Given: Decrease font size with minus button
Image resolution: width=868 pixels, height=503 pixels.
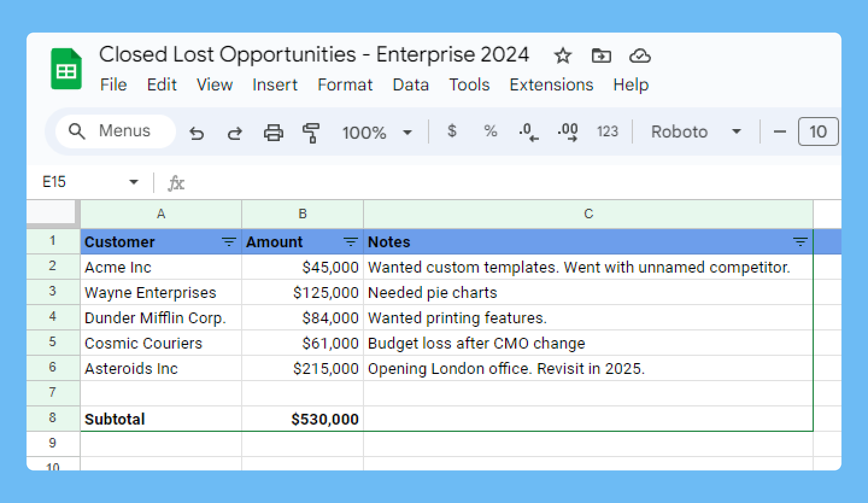Looking at the screenshot, I should [x=779, y=131].
